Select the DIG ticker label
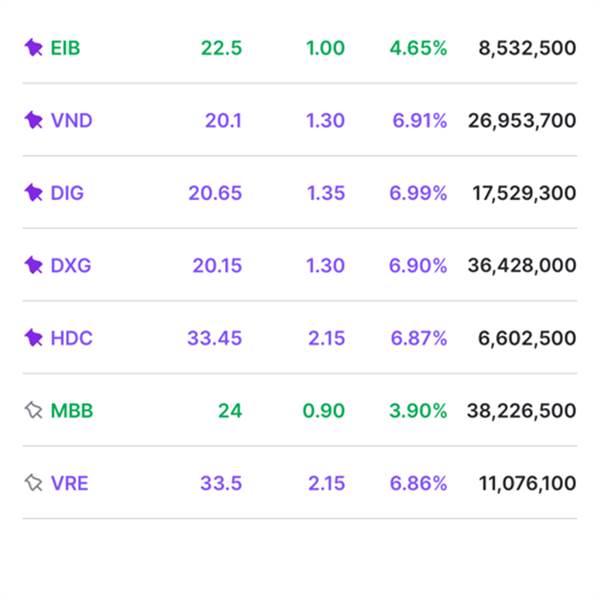 click(67, 192)
